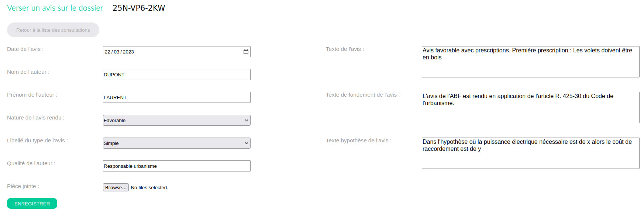
Task: Click the chevron arrow on the Favorable select
Action: pos(247,120)
